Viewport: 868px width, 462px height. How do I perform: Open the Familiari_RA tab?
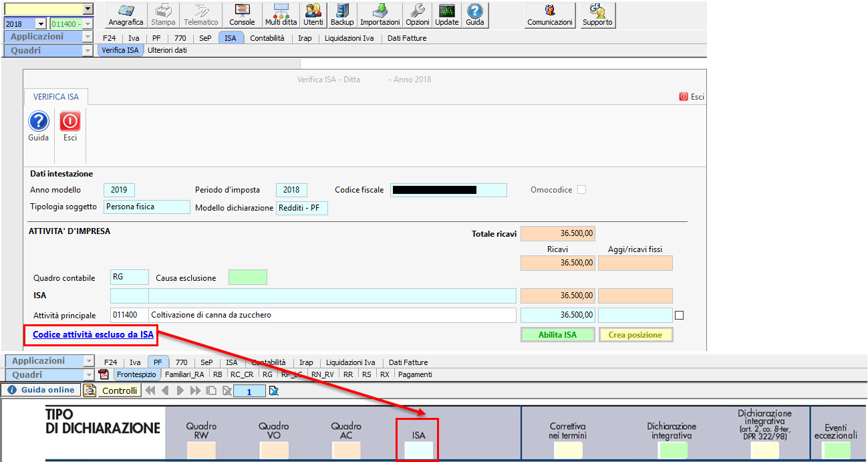coord(185,374)
